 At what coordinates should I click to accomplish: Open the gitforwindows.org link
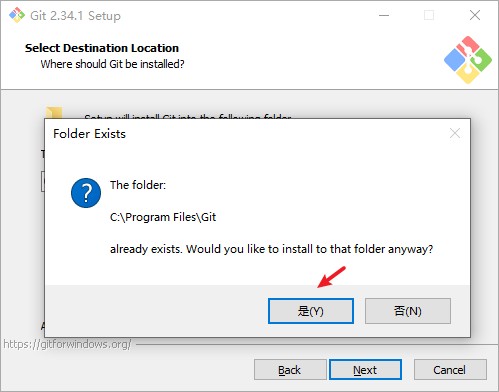click(67, 344)
